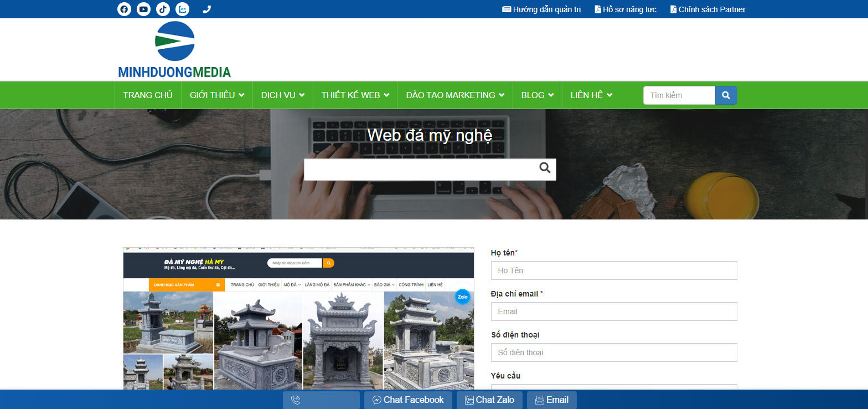Viewport: 868px width, 409px height.
Task: Open the Zalo icon in top bar
Action: pyautogui.click(x=182, y=9)
